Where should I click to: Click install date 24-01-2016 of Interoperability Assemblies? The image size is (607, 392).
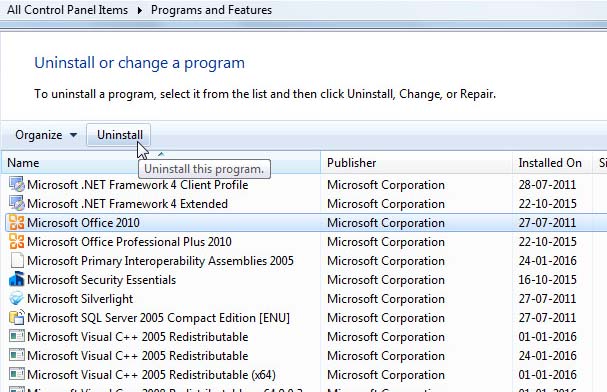[x=547, y=261]
